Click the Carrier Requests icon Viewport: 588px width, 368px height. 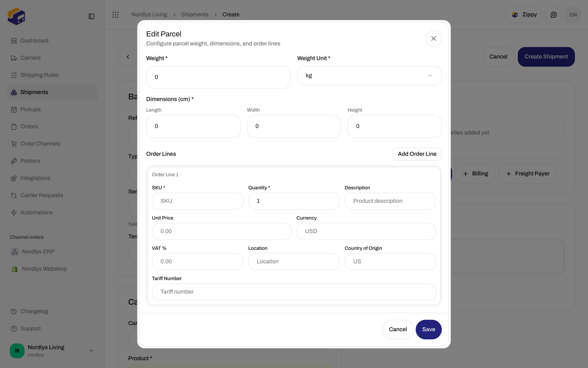[x=14, y=195]
